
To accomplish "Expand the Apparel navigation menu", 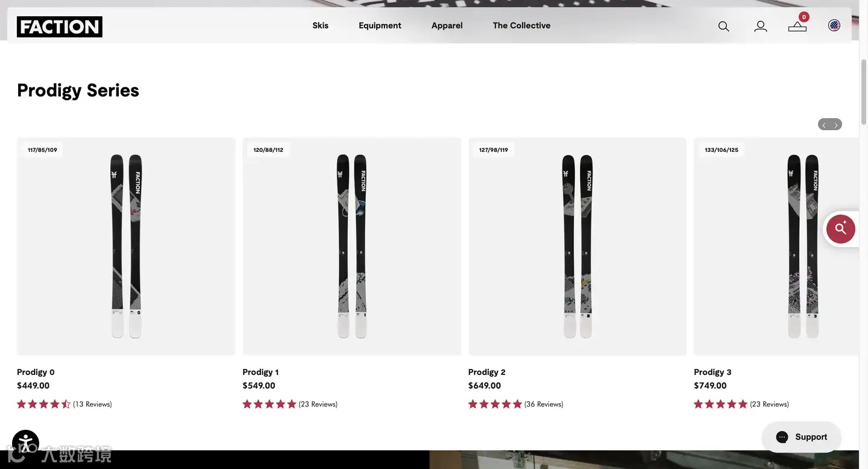I will point(447,25).
